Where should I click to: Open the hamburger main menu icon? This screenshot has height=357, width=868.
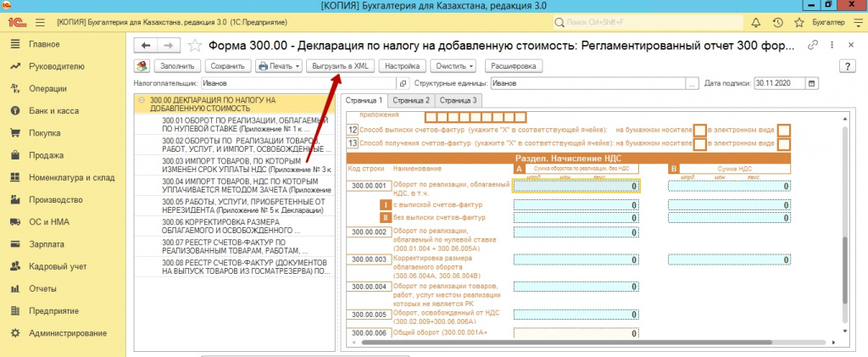(39, 20)
